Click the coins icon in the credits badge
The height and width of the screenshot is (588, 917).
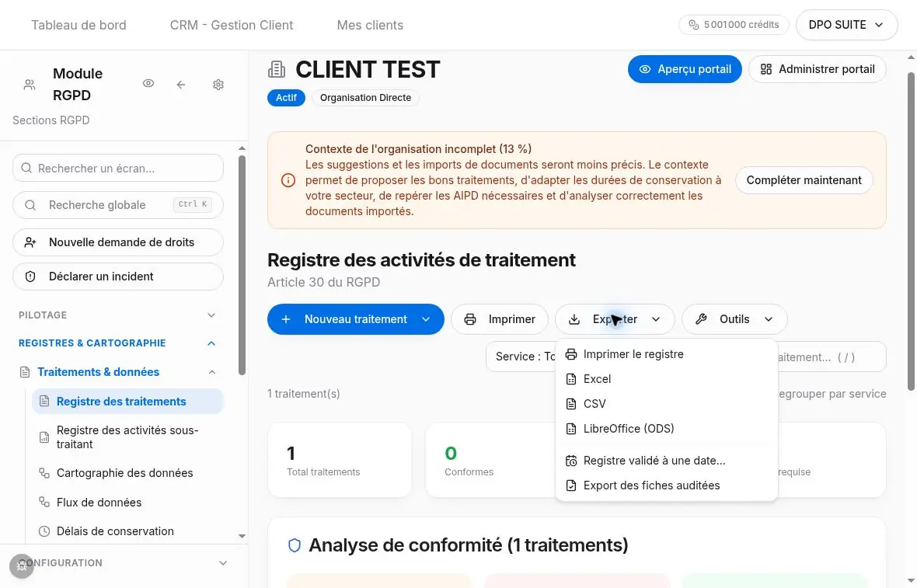pos(694,25)
